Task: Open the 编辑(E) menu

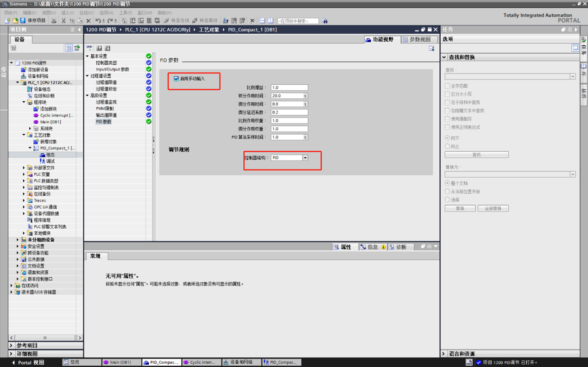Action: [30, 13]
